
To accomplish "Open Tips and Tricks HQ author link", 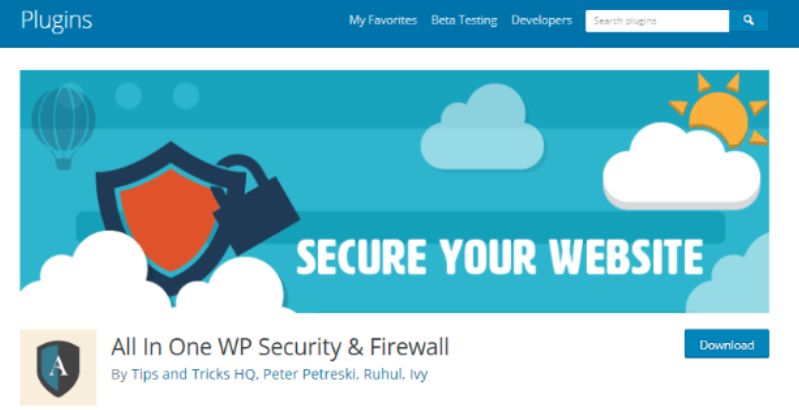I will [185, 374].
